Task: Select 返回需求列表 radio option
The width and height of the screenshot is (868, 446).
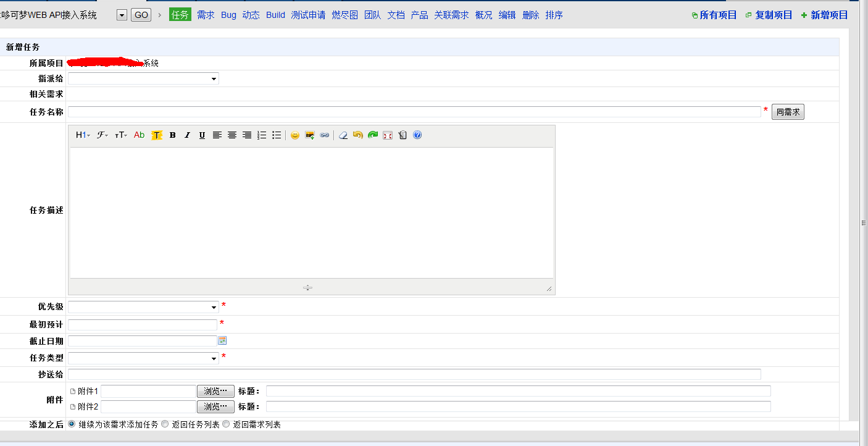Action: click(x=226, y=424)
